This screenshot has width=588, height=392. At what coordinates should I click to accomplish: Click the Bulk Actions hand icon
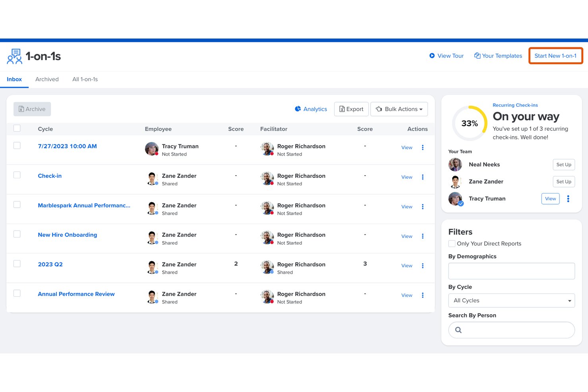pyautogui.click(x=379, y=109)
